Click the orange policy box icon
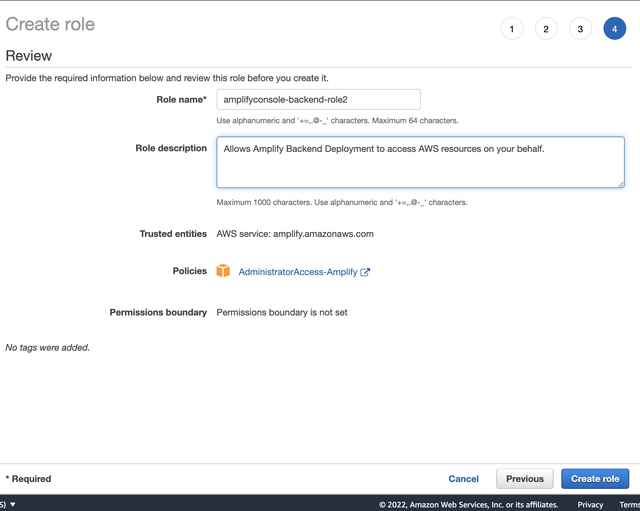The image size is (640, 511). tap(223, 271)
